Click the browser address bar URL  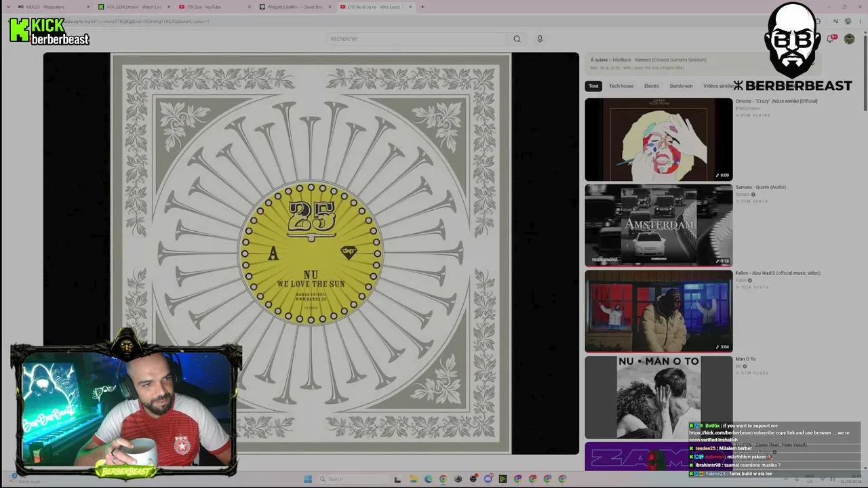136,22
